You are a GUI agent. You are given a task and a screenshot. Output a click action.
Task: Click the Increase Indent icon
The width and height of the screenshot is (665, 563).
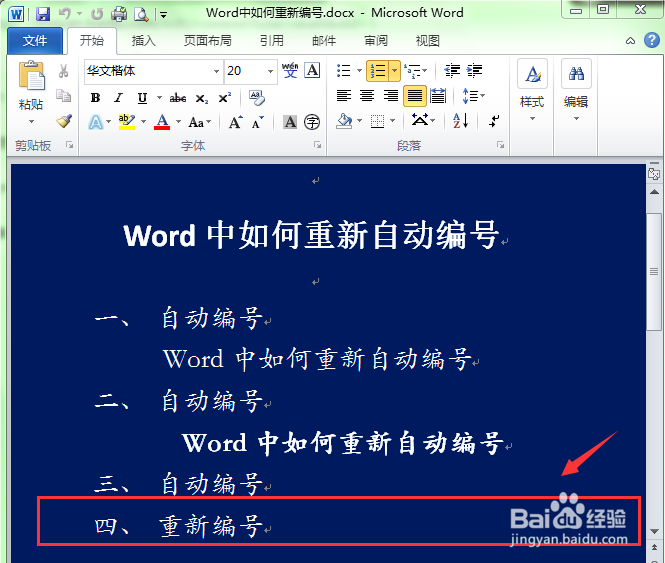tap(475, 70)
